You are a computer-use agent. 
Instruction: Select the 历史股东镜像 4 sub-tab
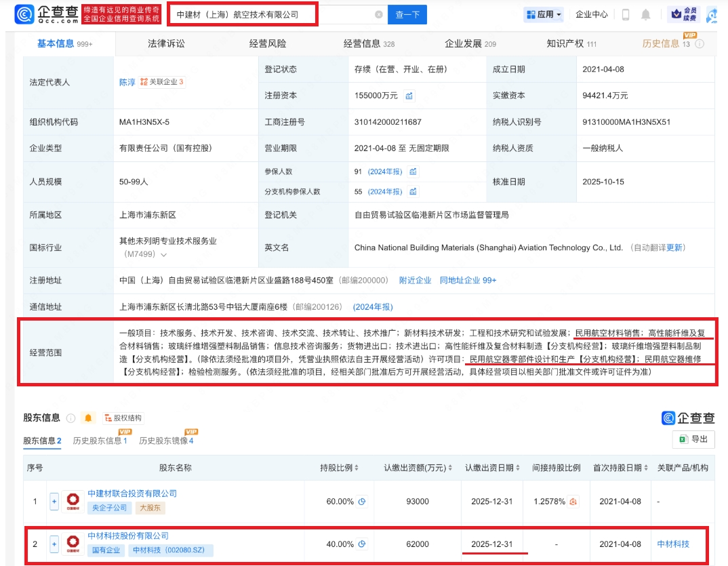(166, 441)
